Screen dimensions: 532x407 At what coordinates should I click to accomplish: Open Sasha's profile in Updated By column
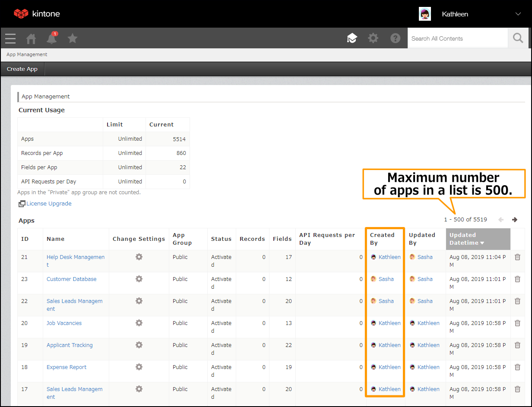click(424, 257)
